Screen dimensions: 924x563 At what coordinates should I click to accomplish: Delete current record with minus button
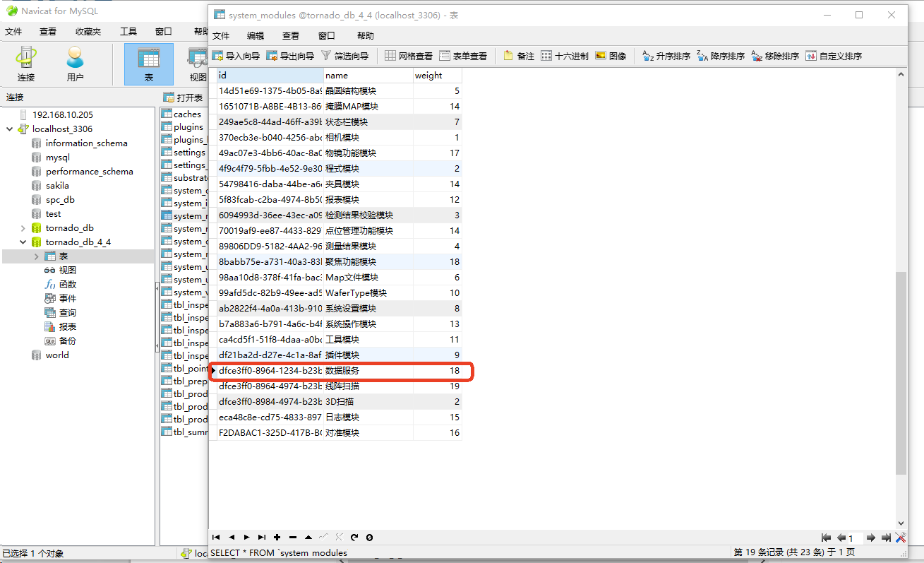click(x=293, y=538)
